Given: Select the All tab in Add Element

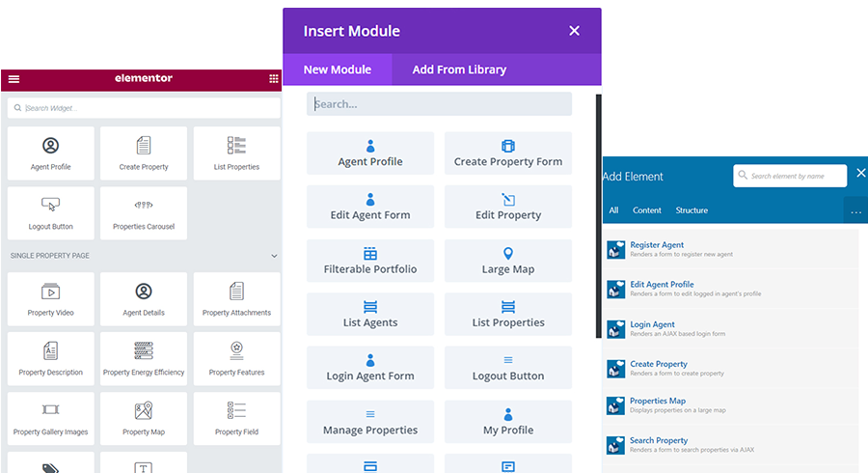Looking at the screenshot, I should (x=613, y=210).
